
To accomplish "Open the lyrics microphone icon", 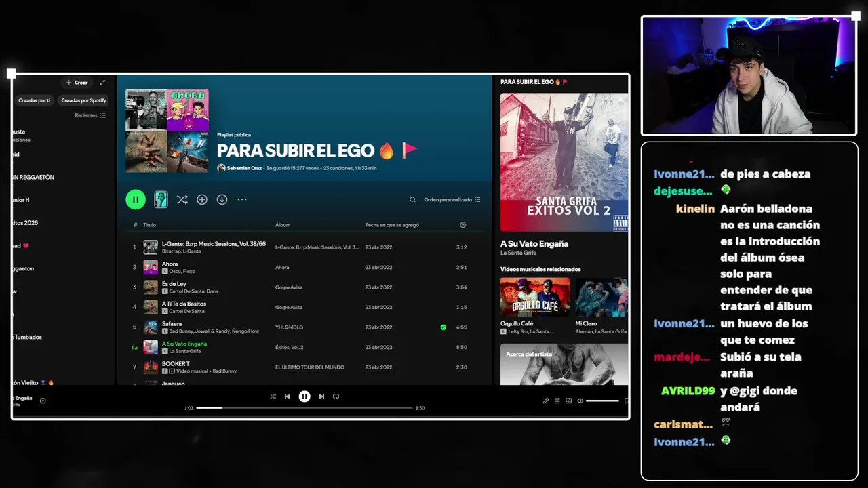I will (546, 401).
